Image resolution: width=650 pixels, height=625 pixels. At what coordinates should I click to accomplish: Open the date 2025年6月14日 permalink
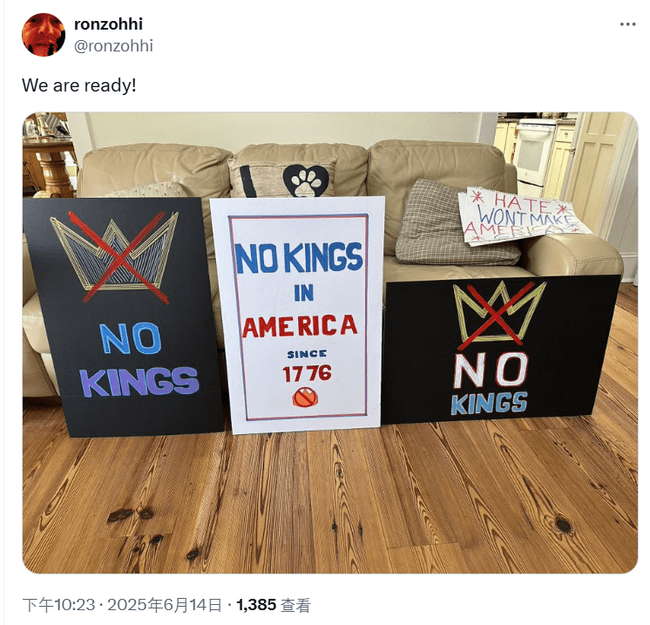tap(165, 605)
